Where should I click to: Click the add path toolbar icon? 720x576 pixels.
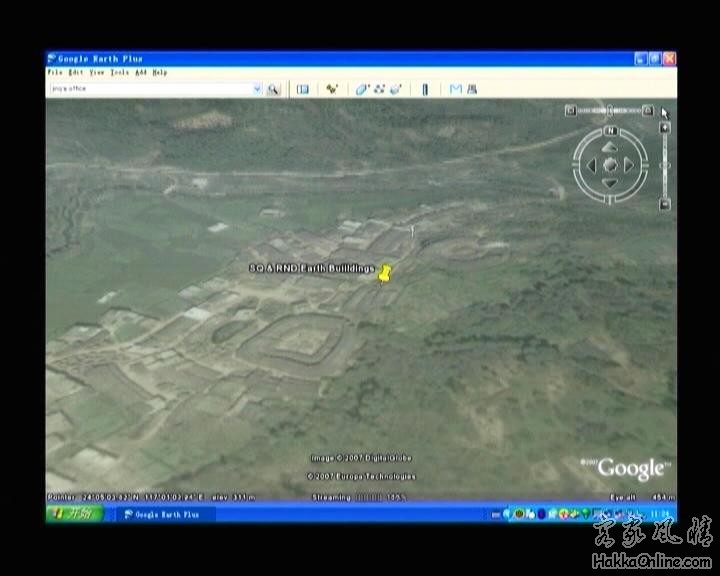(x=379, y=89)
